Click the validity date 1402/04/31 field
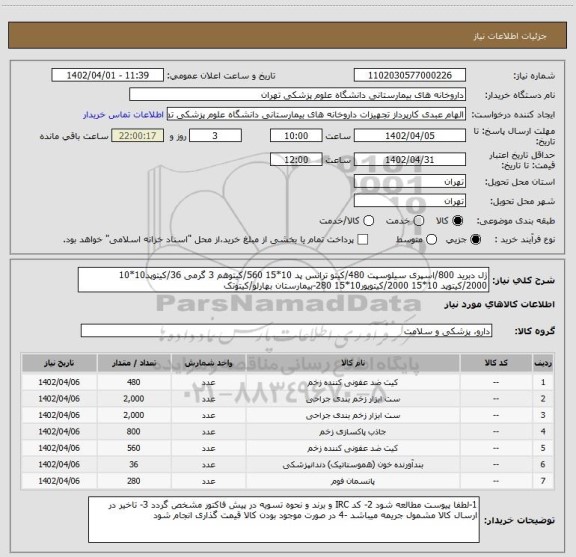The image size is (576, 557). (410, 159)
